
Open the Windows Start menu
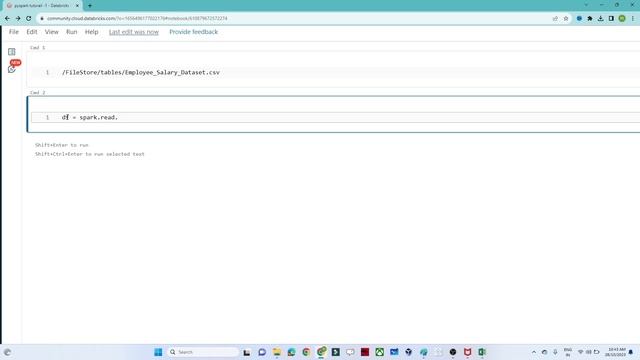point(158,352)
